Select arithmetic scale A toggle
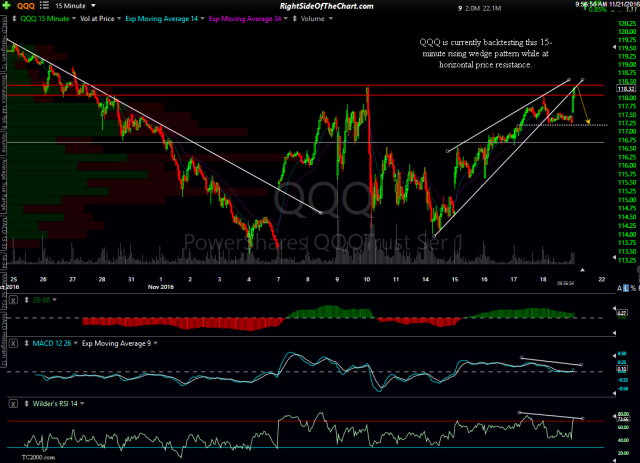 tap(619, 288)
